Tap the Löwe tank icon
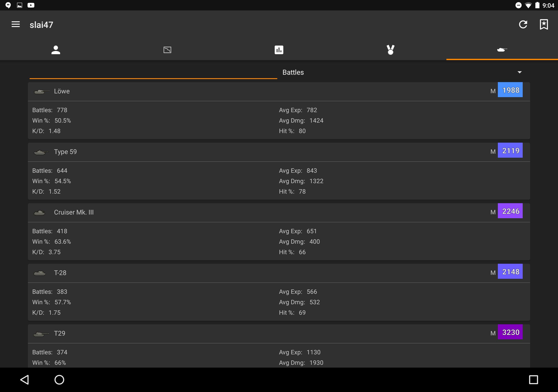Screen dimensions: 558x392 (x=42, y=91)
